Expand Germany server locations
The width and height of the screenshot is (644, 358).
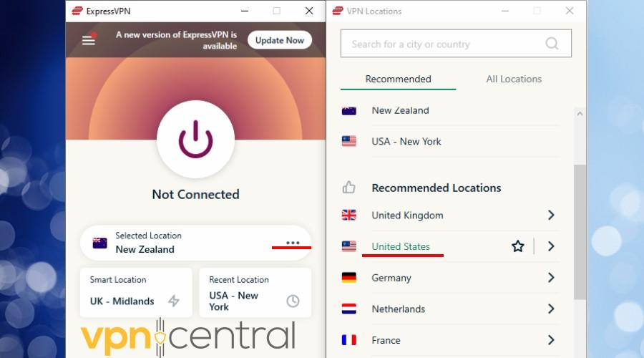(x=551, y=277)
